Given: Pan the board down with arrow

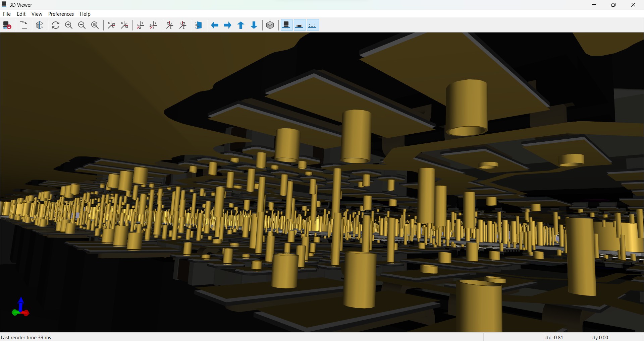Looking at the screenshot, I should [254, 25].
